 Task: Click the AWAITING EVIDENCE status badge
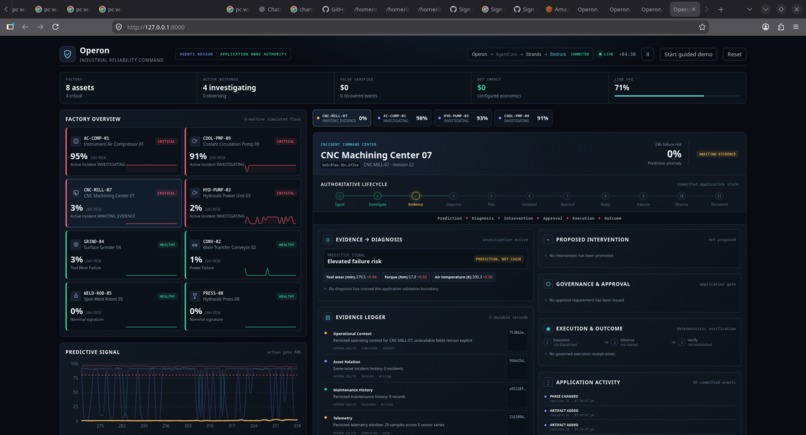717,154
